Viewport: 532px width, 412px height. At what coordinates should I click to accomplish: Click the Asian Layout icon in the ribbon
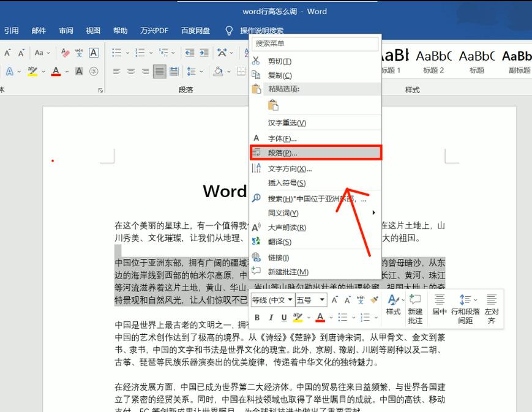tap(222, 53)
